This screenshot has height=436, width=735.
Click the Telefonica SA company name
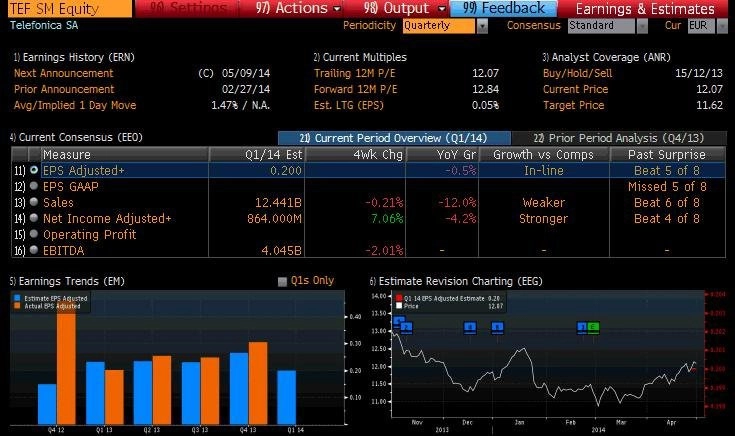coord(44,25)
